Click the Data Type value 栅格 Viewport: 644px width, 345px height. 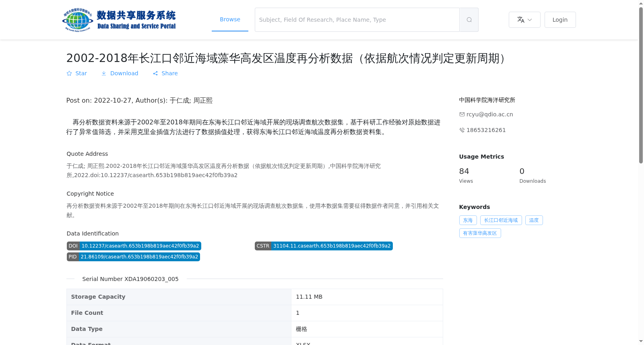(x=301, y=329)
